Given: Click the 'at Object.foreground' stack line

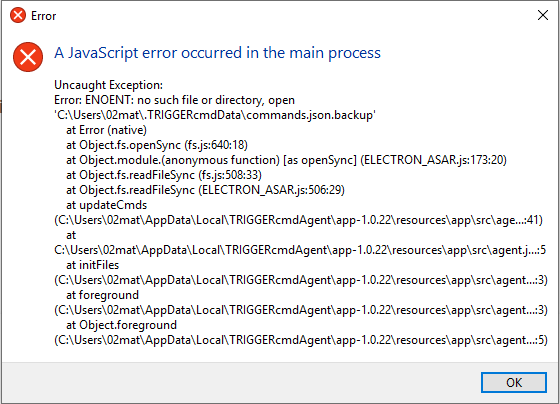Looking at the screenshot, I should [x=121, y=325].
